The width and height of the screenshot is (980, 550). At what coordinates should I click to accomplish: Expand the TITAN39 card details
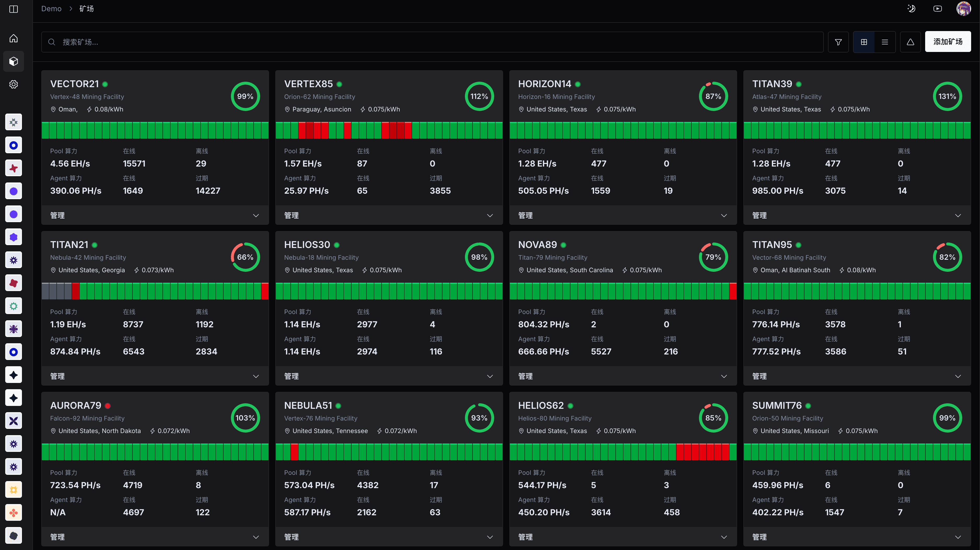tap(958, 216)
